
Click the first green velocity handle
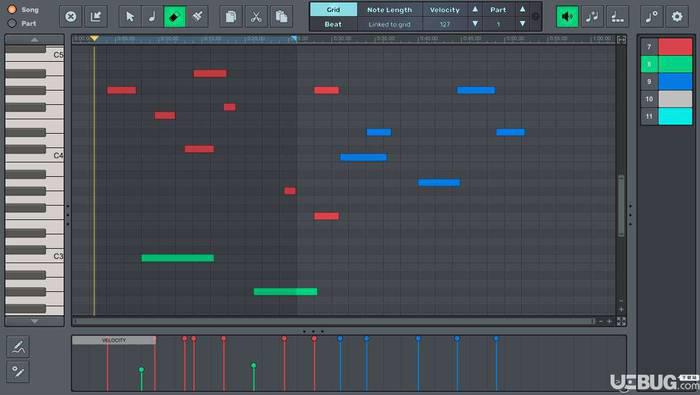[142, 370]
